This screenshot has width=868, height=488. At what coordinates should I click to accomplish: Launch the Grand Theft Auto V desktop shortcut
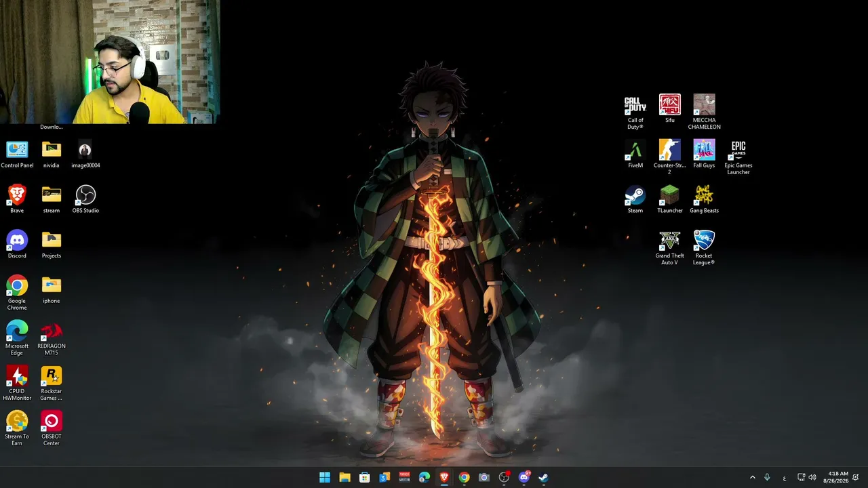670,248
